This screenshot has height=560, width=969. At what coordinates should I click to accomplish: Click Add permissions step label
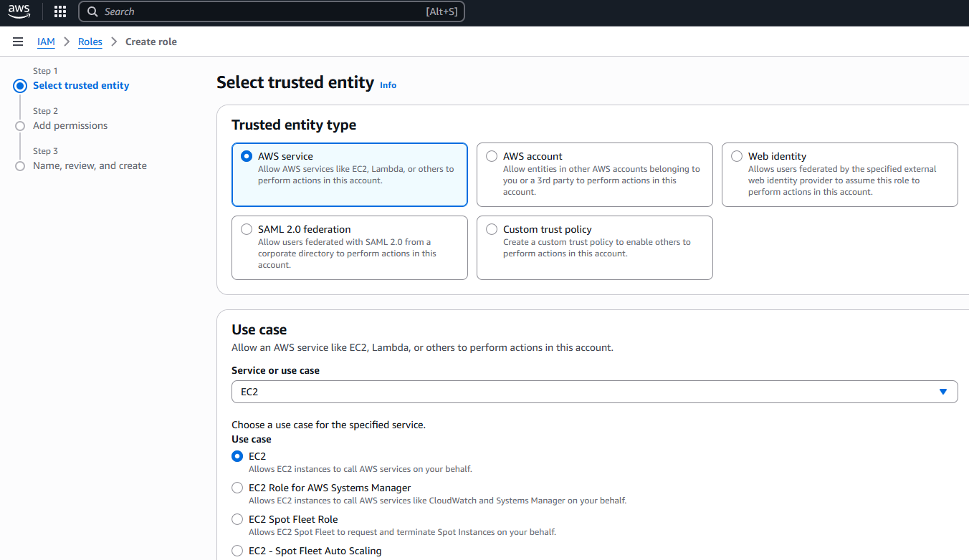[x=70, y=125]
